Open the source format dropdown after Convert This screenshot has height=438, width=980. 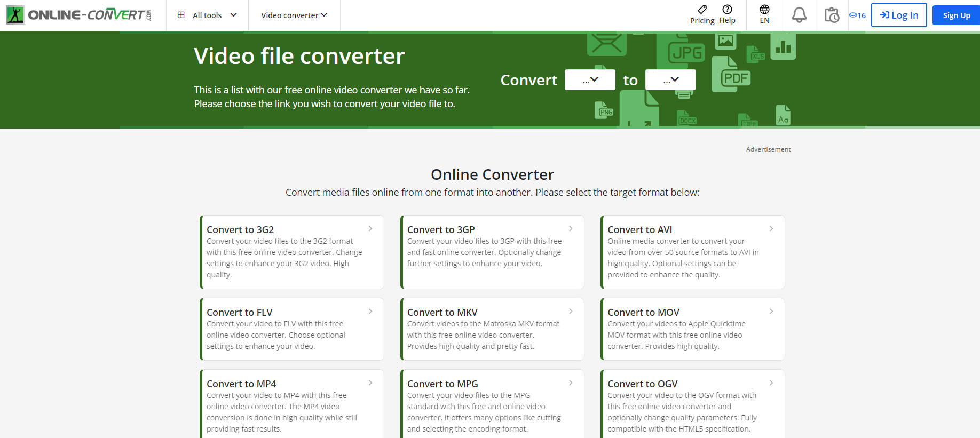pyautogui.click(x=590, y=80)
